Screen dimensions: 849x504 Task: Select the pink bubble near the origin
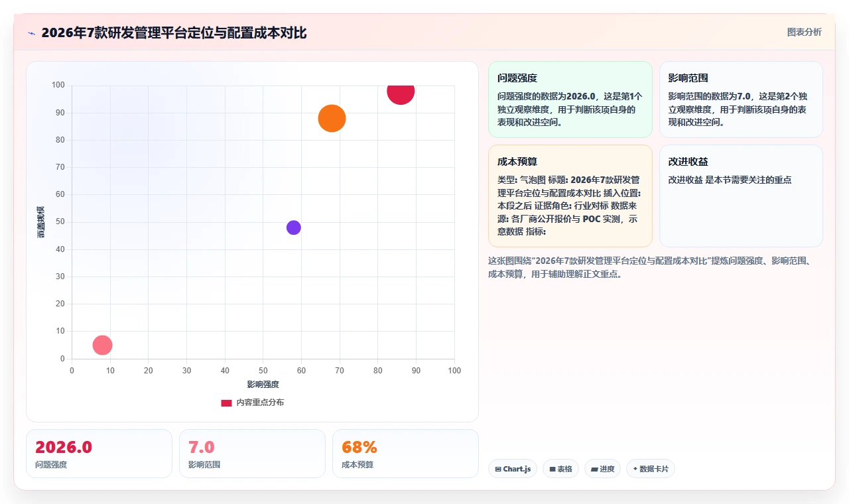pyautogui.click(x=102, y=345)
